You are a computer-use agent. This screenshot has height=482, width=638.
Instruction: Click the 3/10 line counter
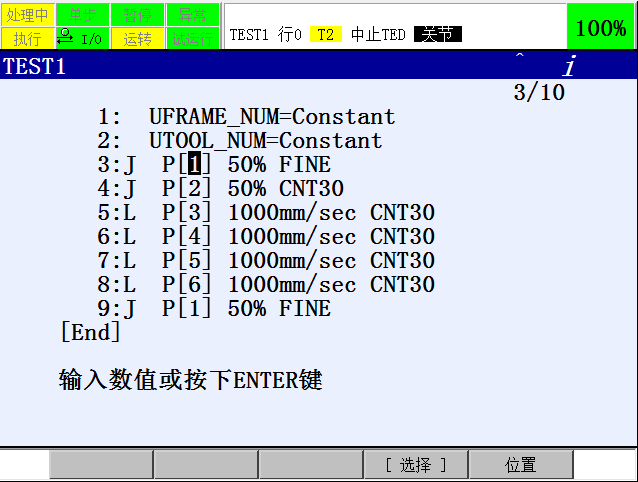point(539,92)
